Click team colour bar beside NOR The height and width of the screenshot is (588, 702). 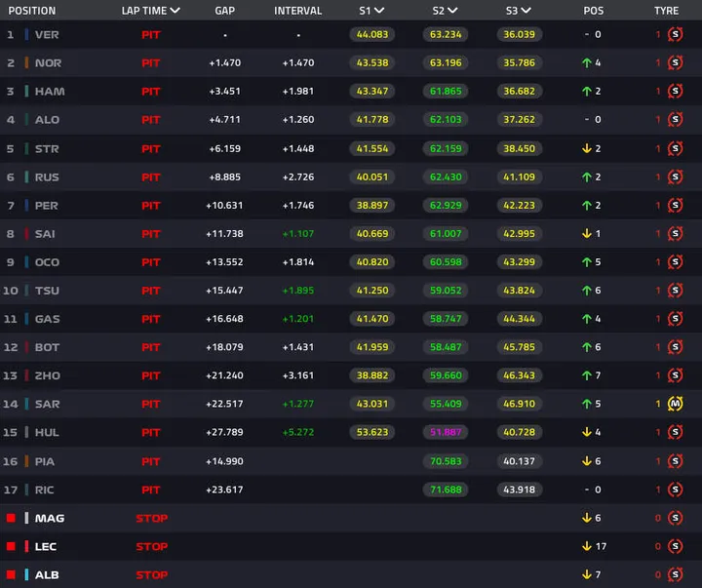pos(26,62)
